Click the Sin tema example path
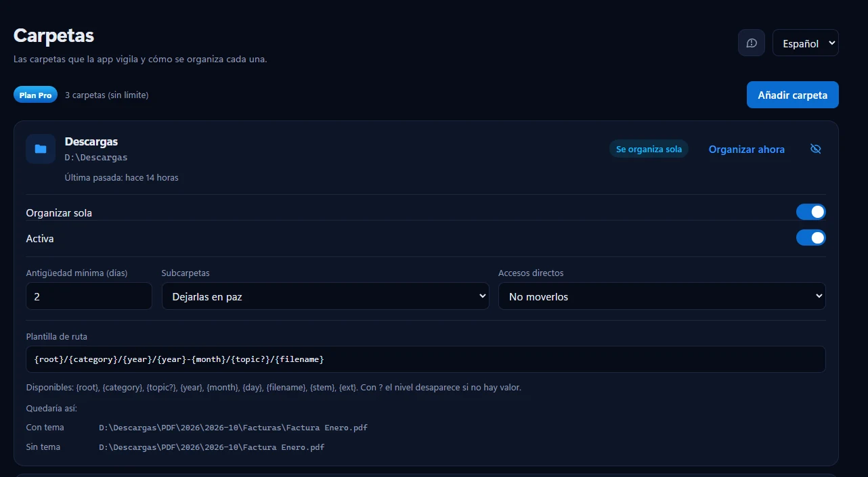Screen dimensions: 868x477 coord(211,447)
